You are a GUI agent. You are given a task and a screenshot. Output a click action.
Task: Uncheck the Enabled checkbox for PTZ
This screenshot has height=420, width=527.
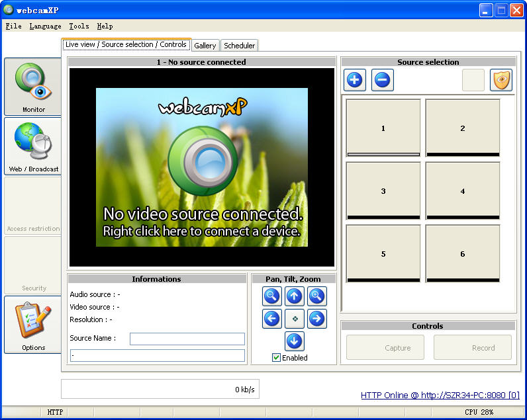[x=277, y=358]
